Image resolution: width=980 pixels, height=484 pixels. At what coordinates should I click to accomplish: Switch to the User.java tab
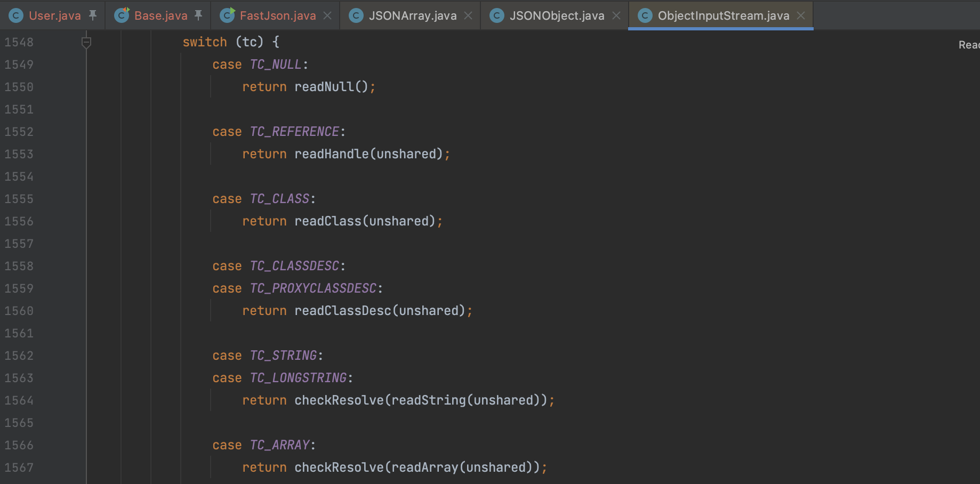(x=52, y=15)
